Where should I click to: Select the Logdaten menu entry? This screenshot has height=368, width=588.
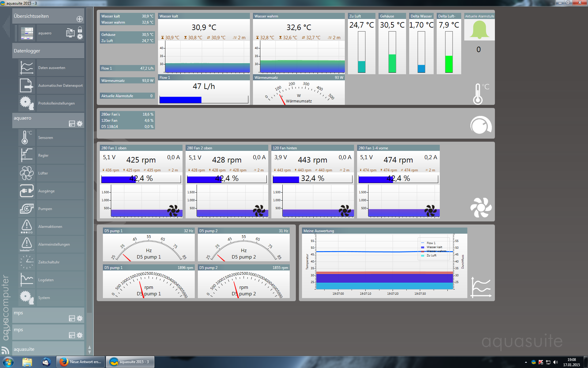(46, 280)
